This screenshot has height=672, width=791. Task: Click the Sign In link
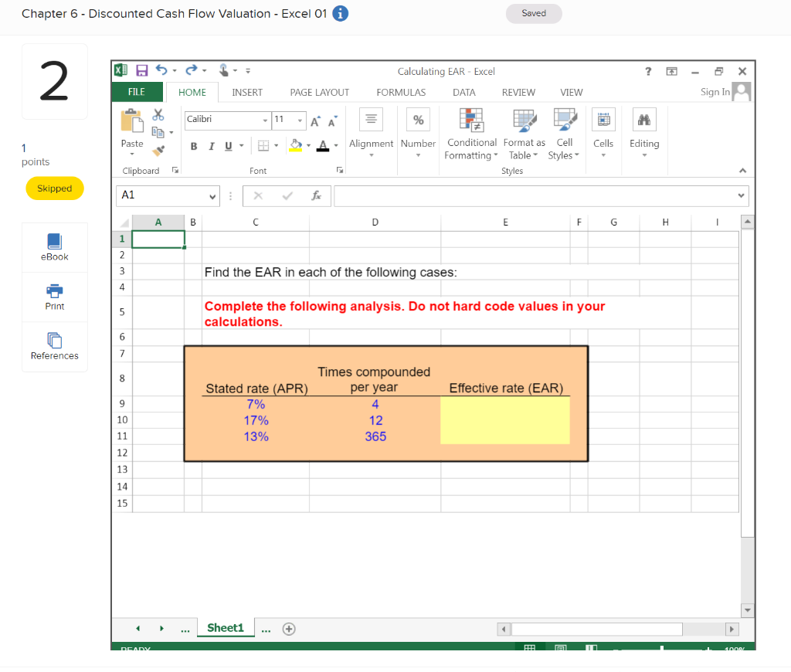click(715, 92)
